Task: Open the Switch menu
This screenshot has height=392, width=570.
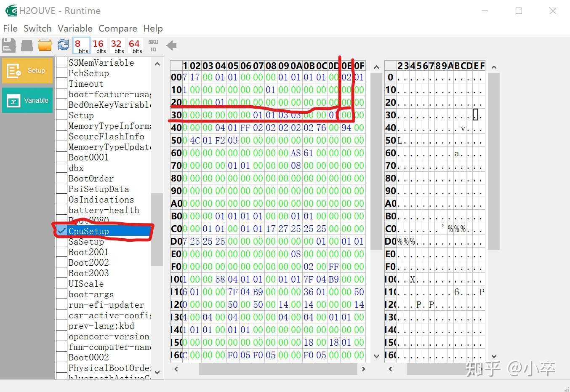Action: coord(37,28)
